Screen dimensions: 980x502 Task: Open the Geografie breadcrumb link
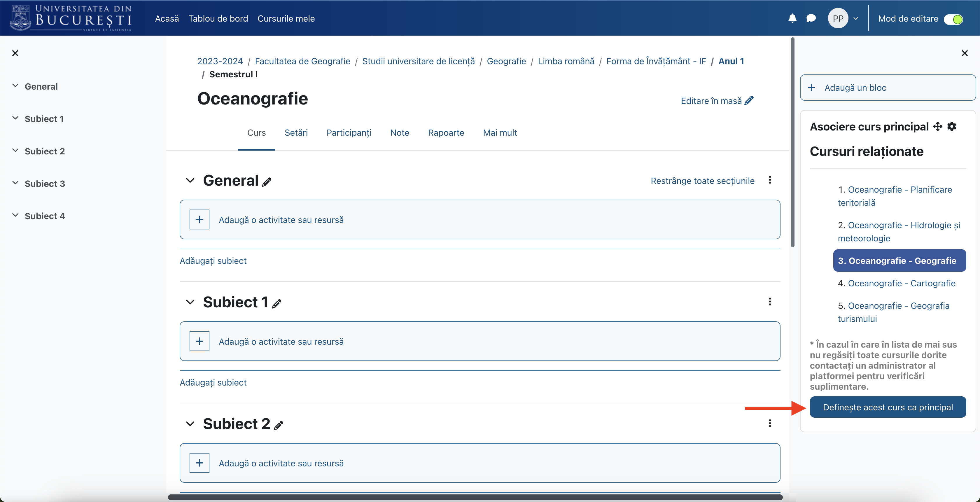coord(506,61)
